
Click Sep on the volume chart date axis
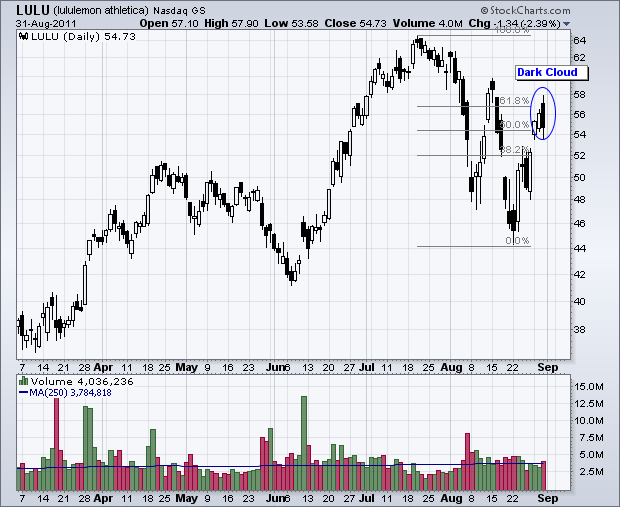pyautogui.click(x=548, y=498)
